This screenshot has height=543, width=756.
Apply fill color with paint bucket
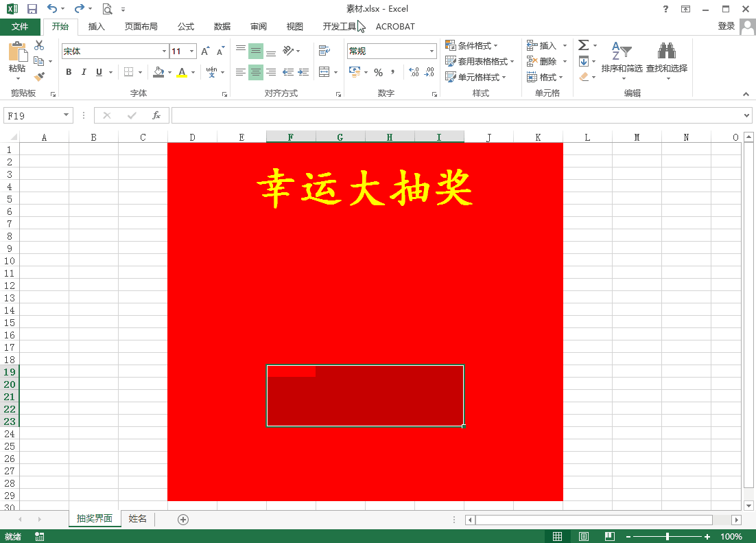(158, 72)
